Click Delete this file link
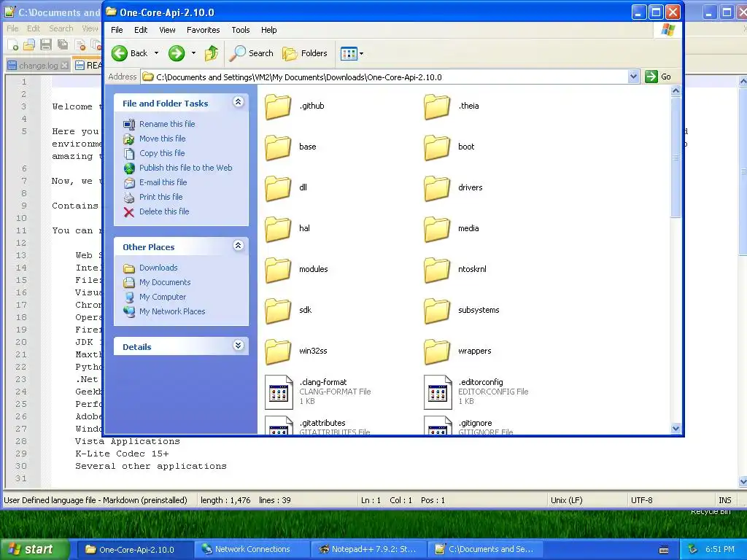 pyautogui.click(x=164, y=211)
